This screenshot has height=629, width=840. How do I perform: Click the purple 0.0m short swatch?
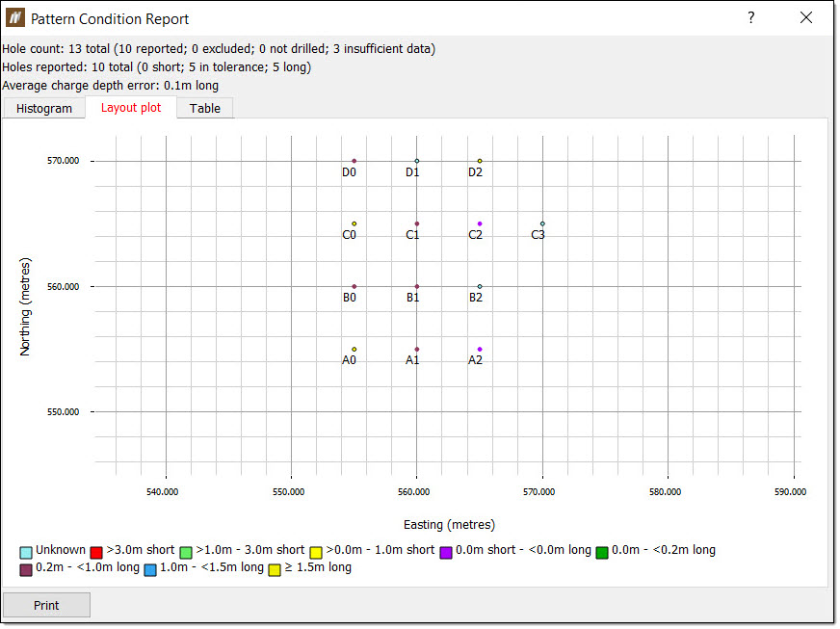(x=446, y=552)
